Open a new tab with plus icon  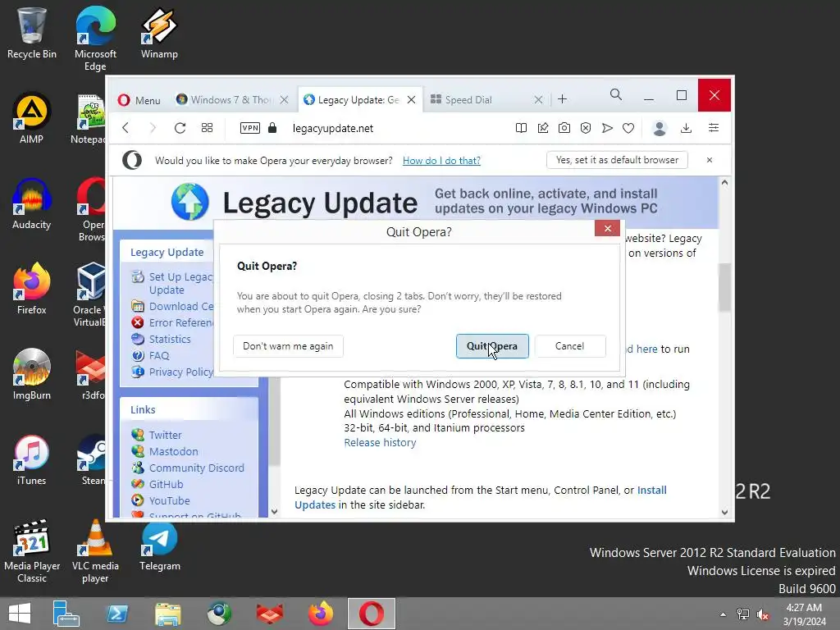(562, 99)
